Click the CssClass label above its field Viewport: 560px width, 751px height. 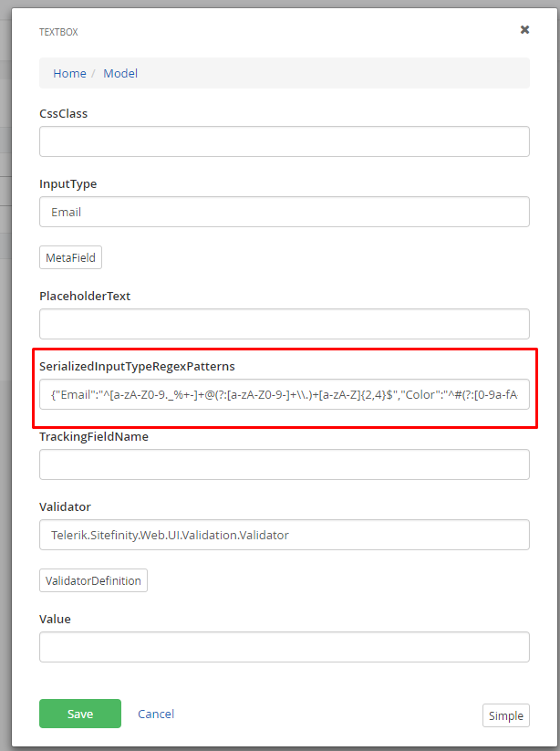[x=63, y=113]
